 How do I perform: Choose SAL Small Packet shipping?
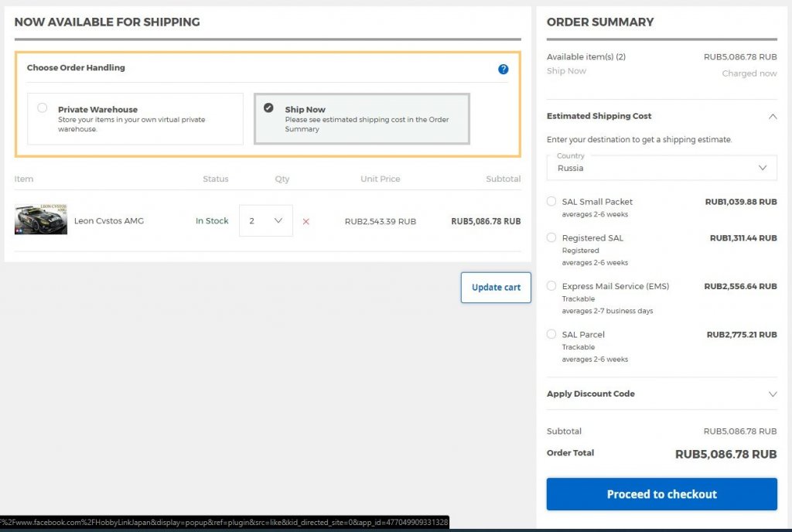pos(551,201)
